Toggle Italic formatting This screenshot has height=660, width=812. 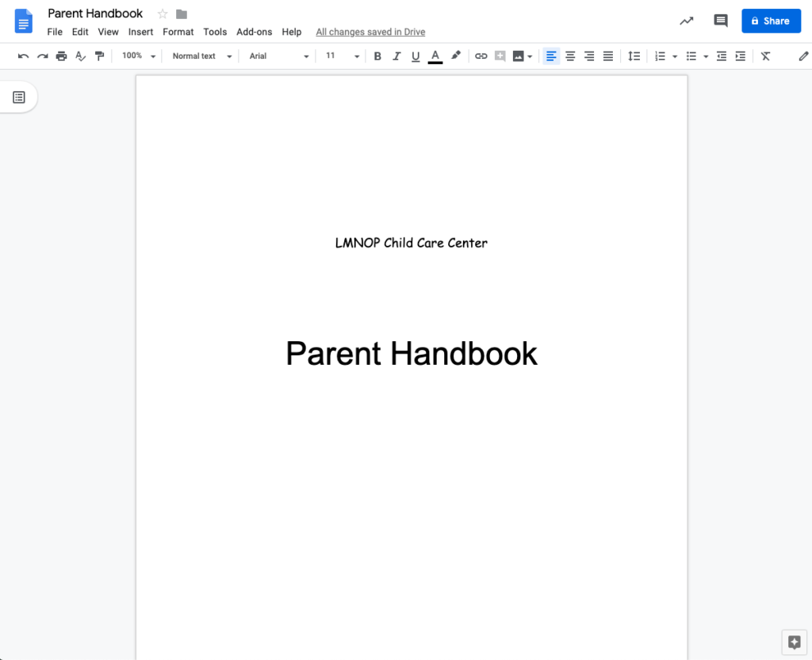[x=396, y=56]
